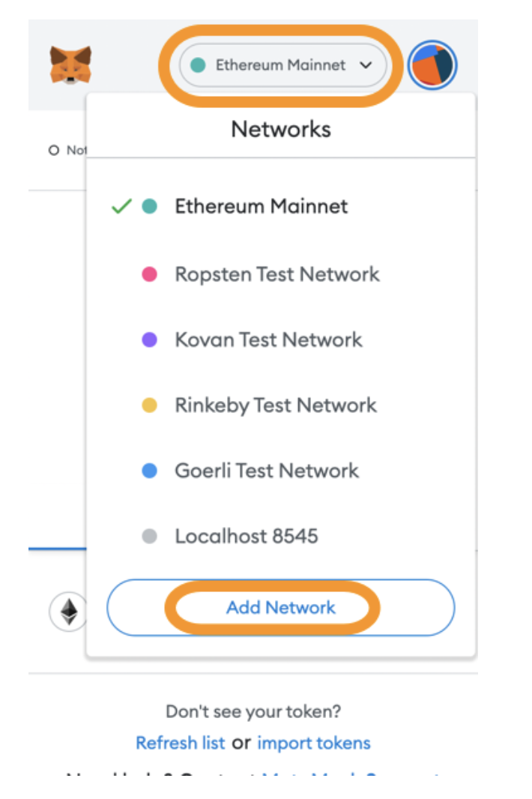Click the teal dot in network selector
Screen dimensions: 532x799
click(x=198, y=65)
